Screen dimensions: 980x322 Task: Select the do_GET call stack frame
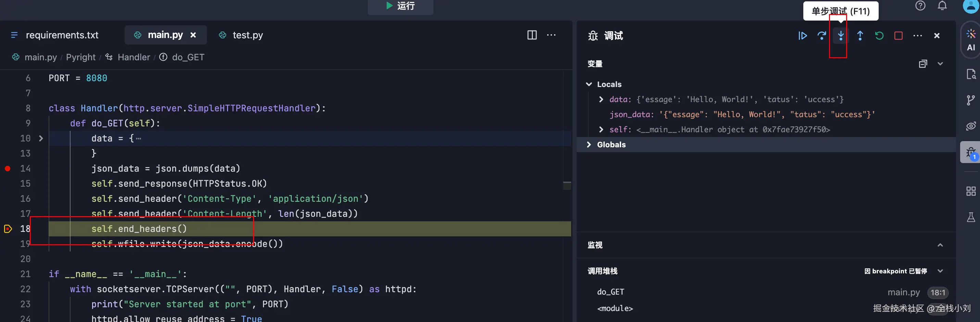[x=611, y=292]
